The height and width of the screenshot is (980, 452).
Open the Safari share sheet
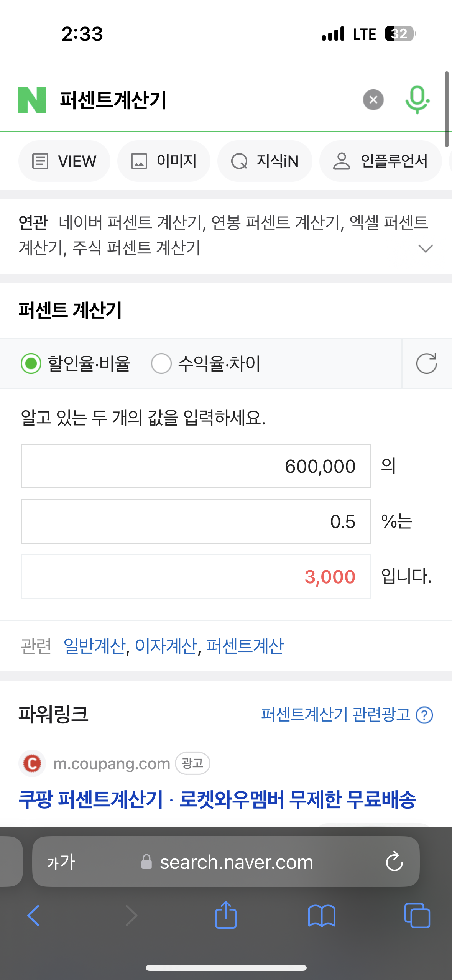[226, 915]
